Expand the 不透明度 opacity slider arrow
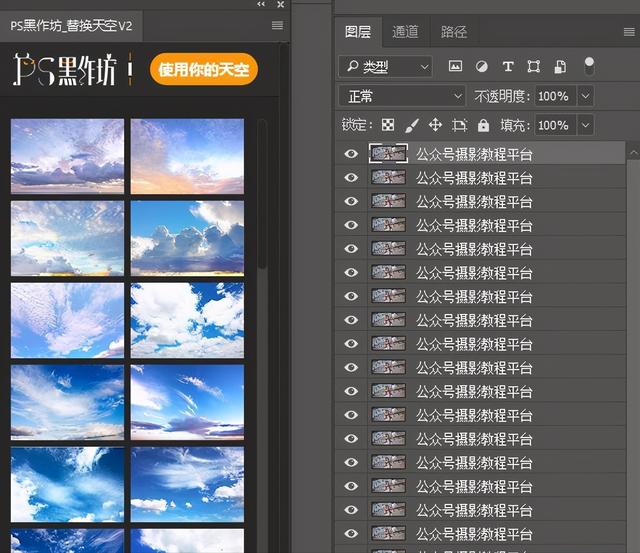 click(585, 96)
